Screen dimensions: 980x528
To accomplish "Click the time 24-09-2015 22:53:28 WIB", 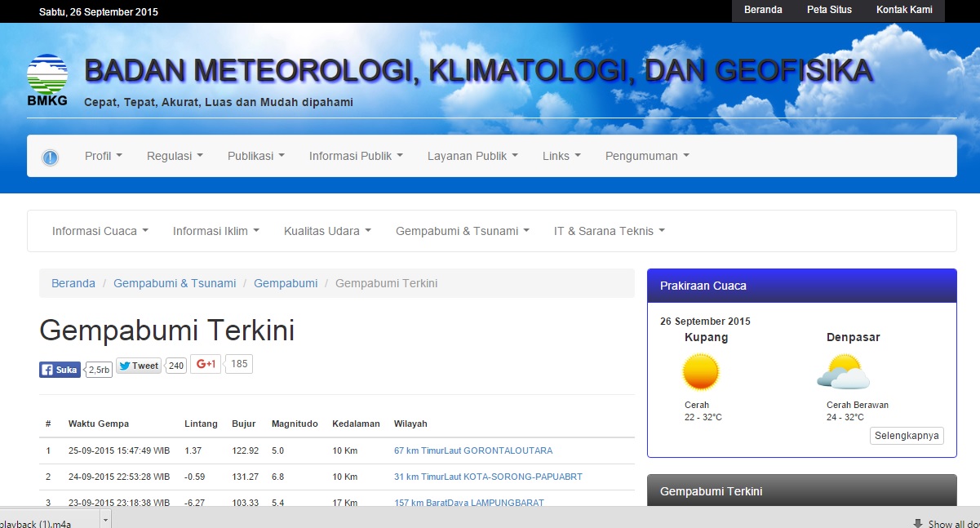I will 119,477.
